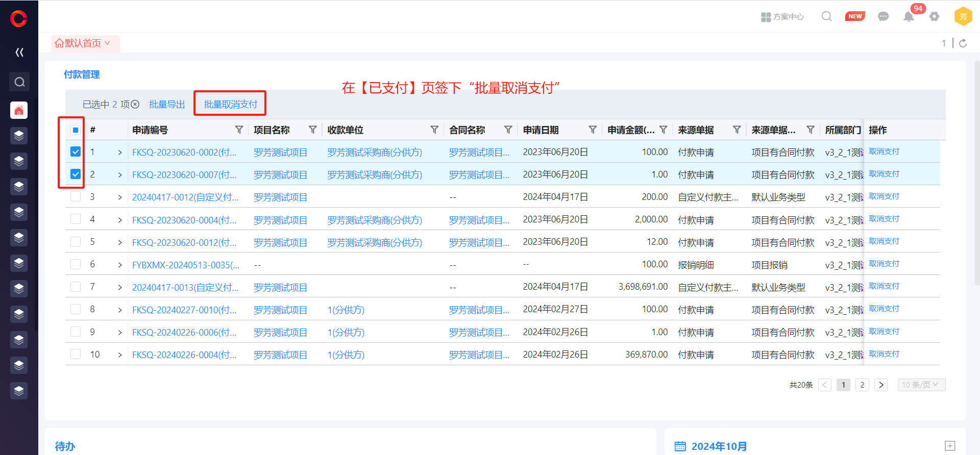Toggle the select-all header checkbox
This screenshot has width=980, height=455.
pos(76,130)
